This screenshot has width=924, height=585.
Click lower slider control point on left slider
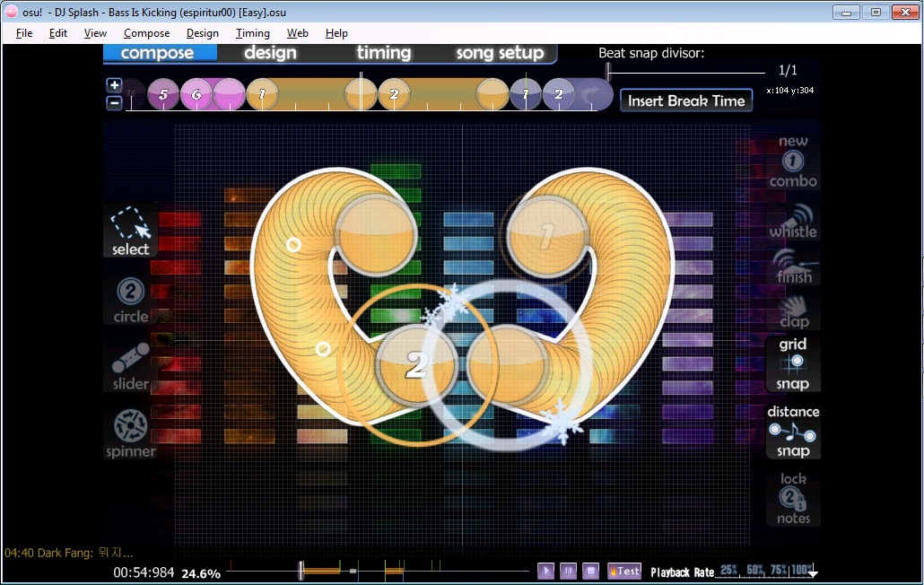(322, 349)
